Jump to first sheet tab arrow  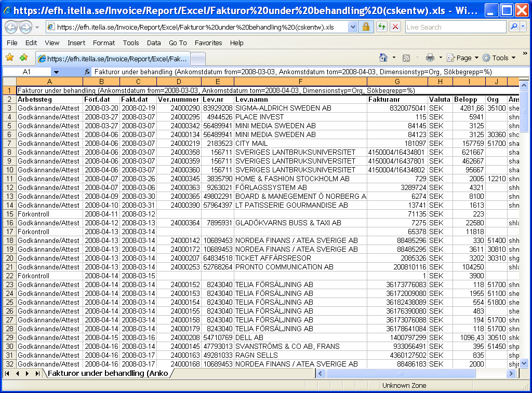coord(7,373)
